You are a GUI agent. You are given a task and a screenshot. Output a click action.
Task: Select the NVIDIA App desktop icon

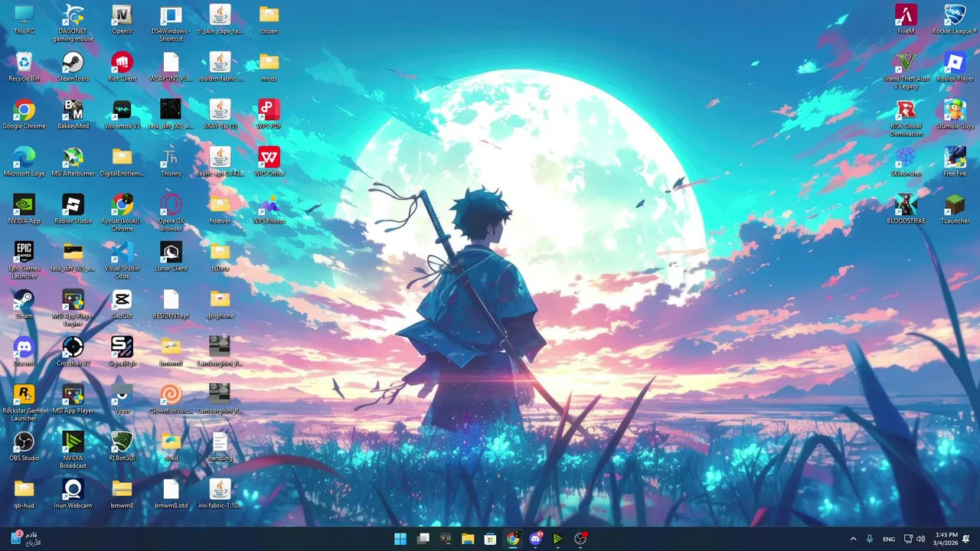pos(24,210)
